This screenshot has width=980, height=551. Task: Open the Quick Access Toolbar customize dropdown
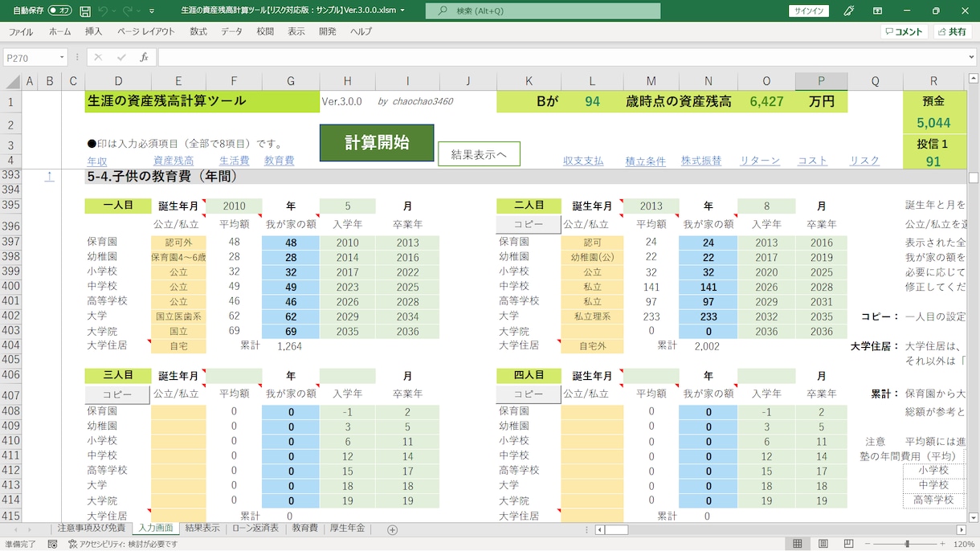[152, 11]
